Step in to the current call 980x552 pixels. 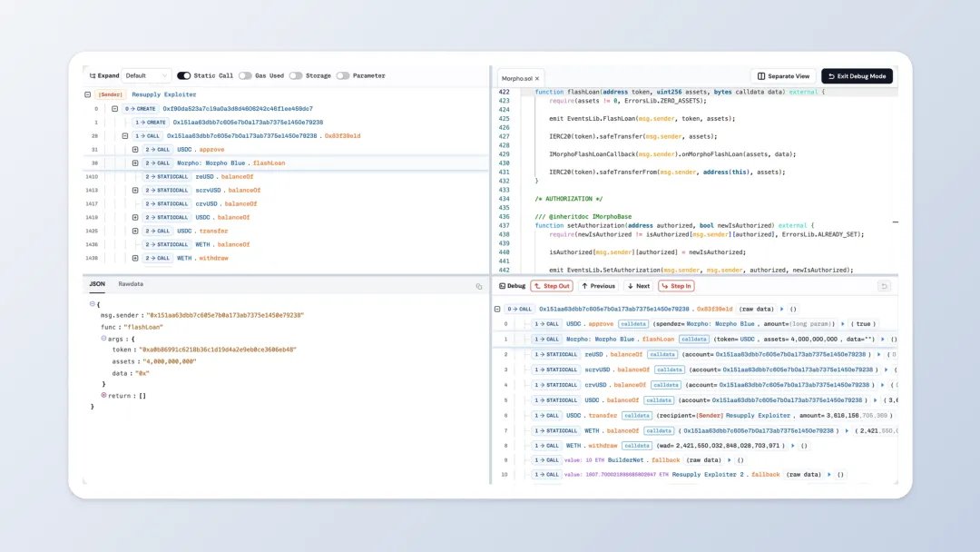[676, 286]
